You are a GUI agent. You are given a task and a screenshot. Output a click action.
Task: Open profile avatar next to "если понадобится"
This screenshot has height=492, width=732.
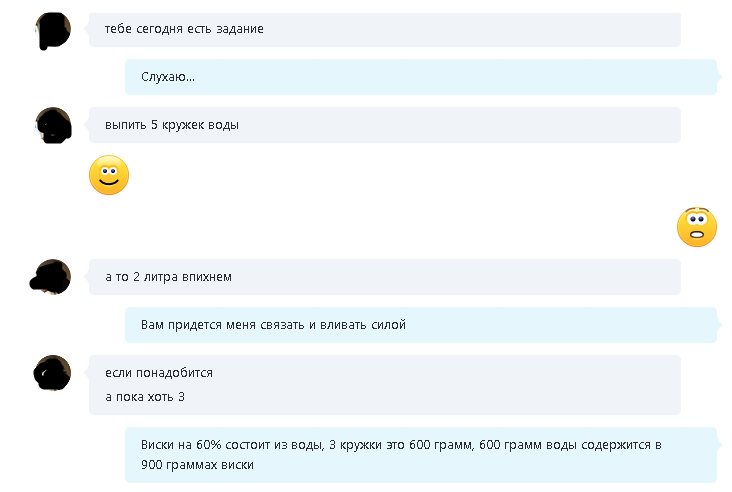53,373
